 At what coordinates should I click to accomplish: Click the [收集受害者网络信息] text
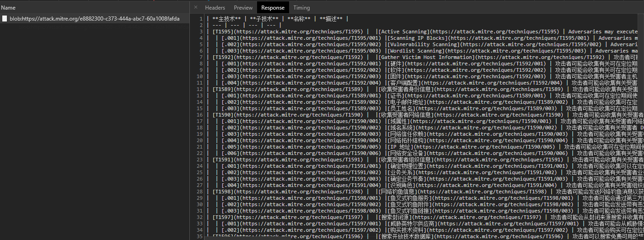click(405, 115)
